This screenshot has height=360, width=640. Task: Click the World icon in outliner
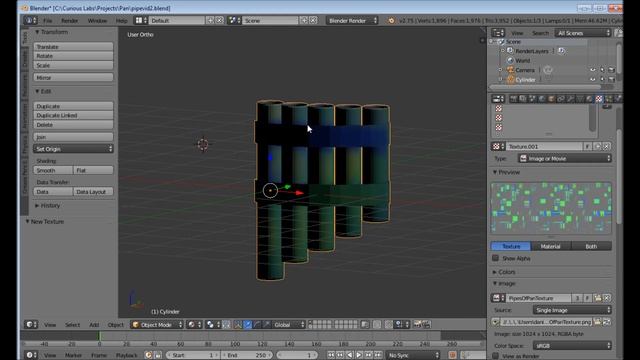pyautogui.click(x=510, y=60)
